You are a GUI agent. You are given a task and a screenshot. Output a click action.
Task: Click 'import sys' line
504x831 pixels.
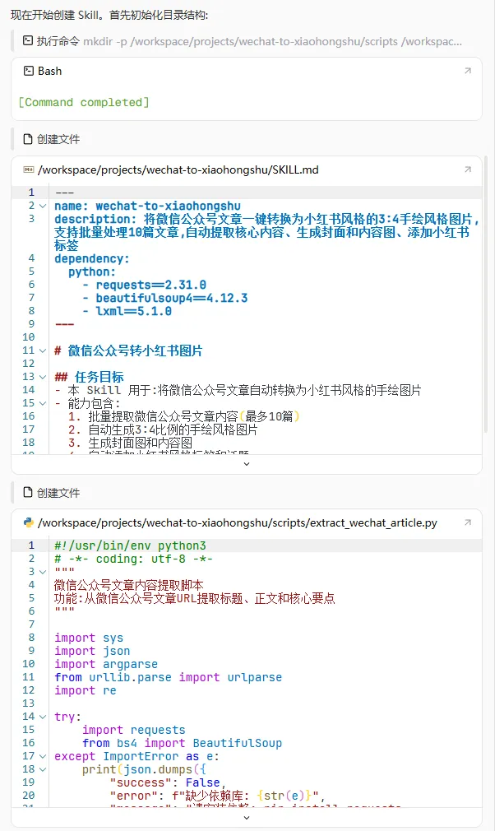pyautogui.click(x=89, y=638)
